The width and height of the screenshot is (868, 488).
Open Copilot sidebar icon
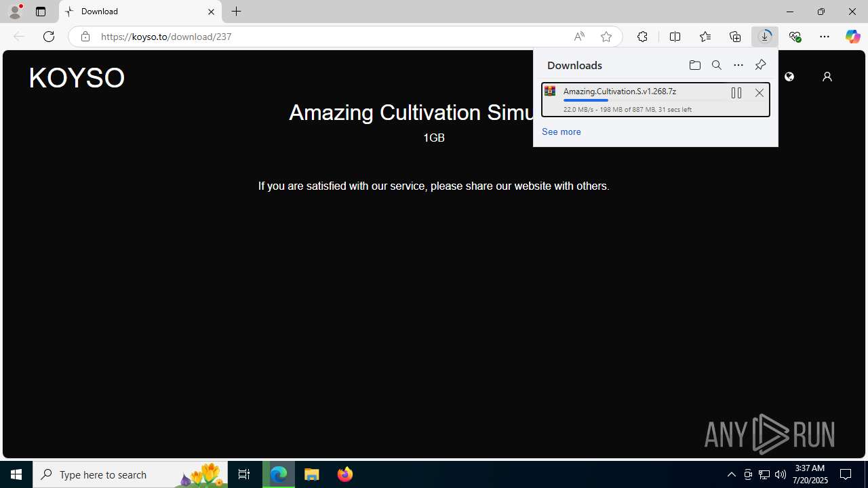[x=852, y=37]
